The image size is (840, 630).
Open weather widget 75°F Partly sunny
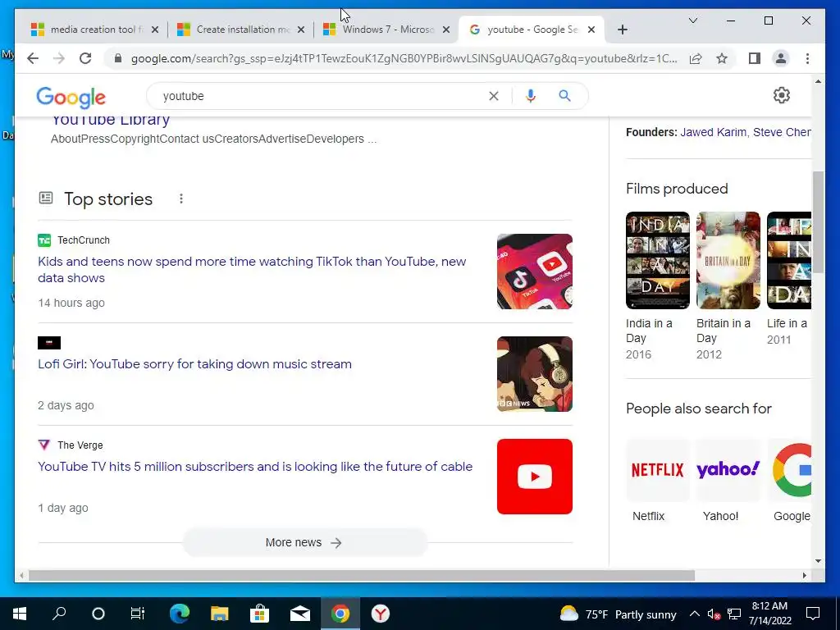pos(618,614)
